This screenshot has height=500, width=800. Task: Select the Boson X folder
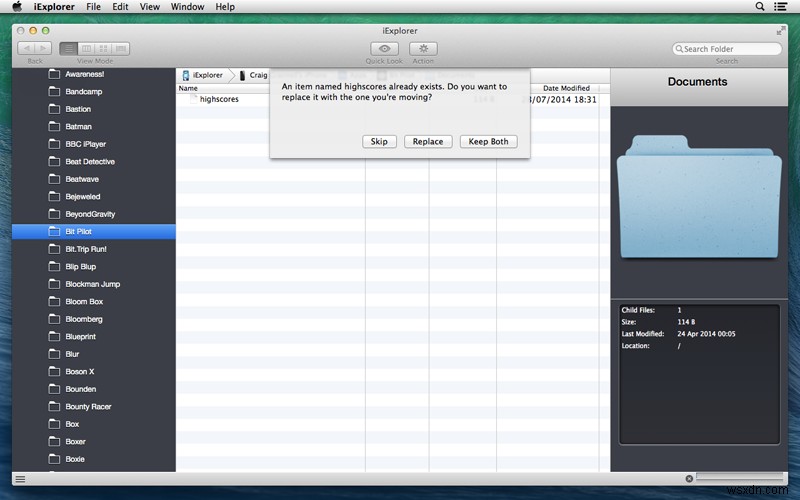pyautogui.click(x=94, y=371)
